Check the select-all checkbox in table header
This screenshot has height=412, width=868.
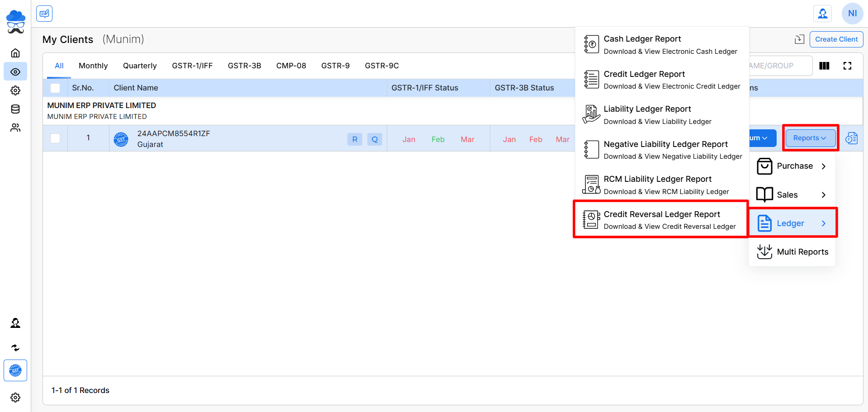(55, 88)
